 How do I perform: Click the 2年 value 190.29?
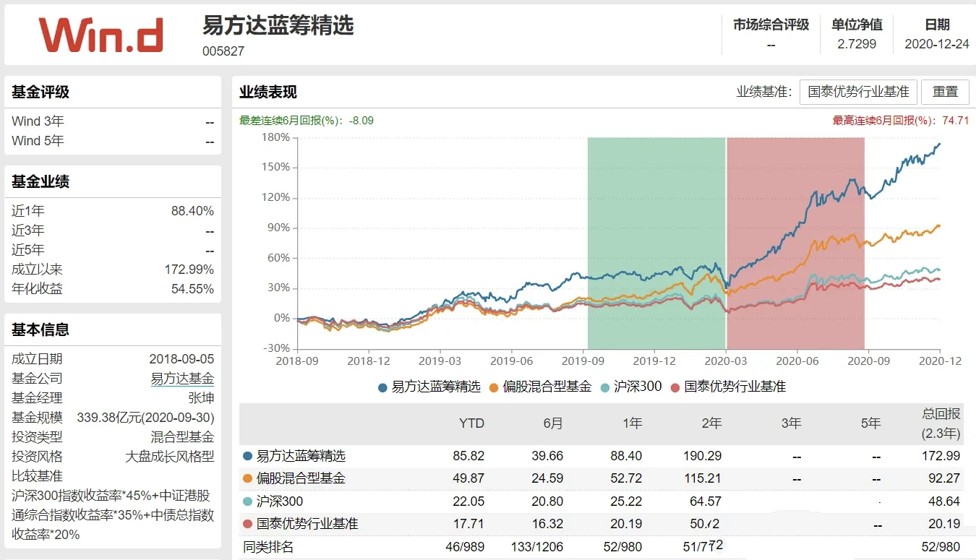pos(703,456)
